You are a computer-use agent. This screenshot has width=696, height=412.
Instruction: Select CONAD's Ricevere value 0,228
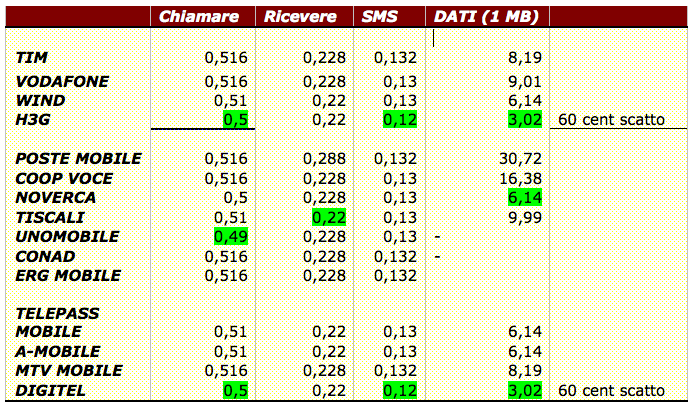tap(324, 257)
